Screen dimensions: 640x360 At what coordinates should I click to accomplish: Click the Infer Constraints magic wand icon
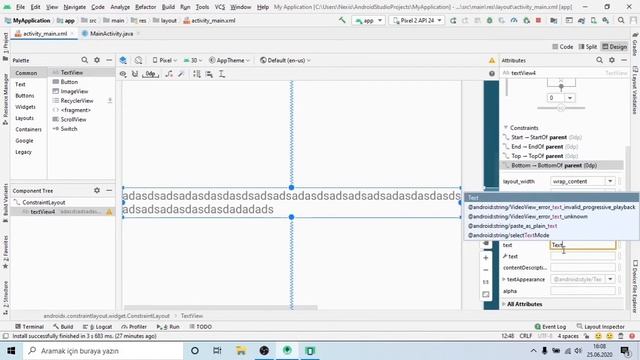coord(181,74)
